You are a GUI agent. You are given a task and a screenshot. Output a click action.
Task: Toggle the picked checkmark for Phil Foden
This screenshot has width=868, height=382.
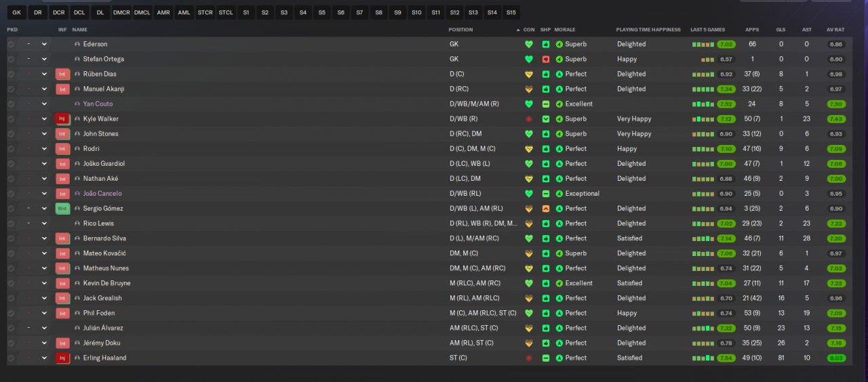11,313
